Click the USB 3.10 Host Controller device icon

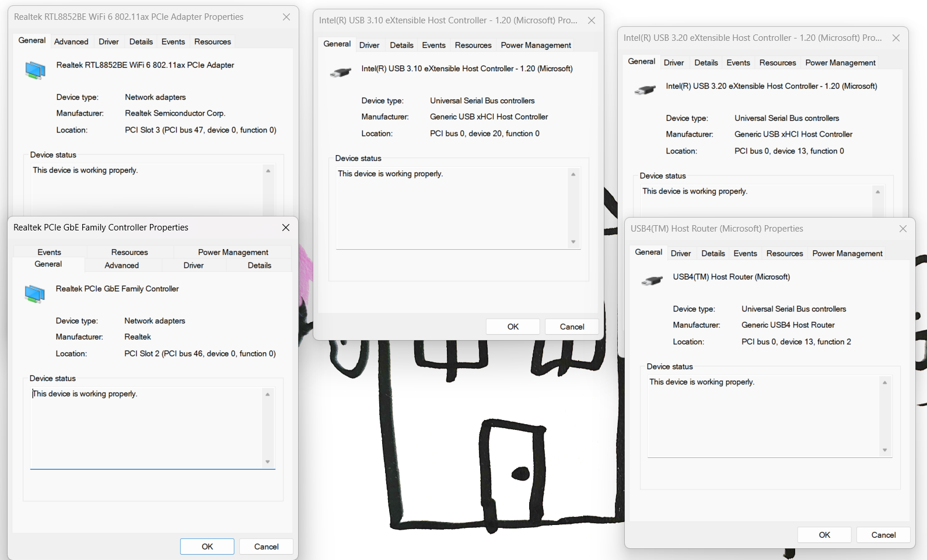[x=340, y=73]
